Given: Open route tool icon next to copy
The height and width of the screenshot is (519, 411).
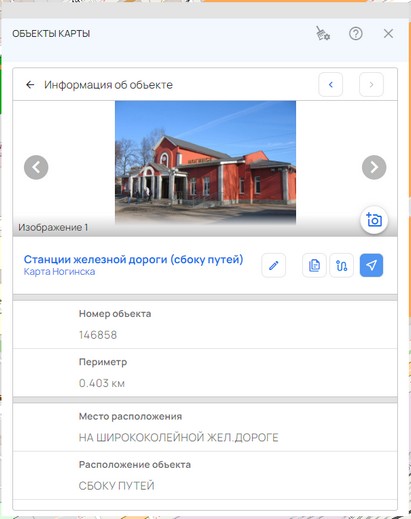Looking at the screenshot, I should [x=342, y=265].
